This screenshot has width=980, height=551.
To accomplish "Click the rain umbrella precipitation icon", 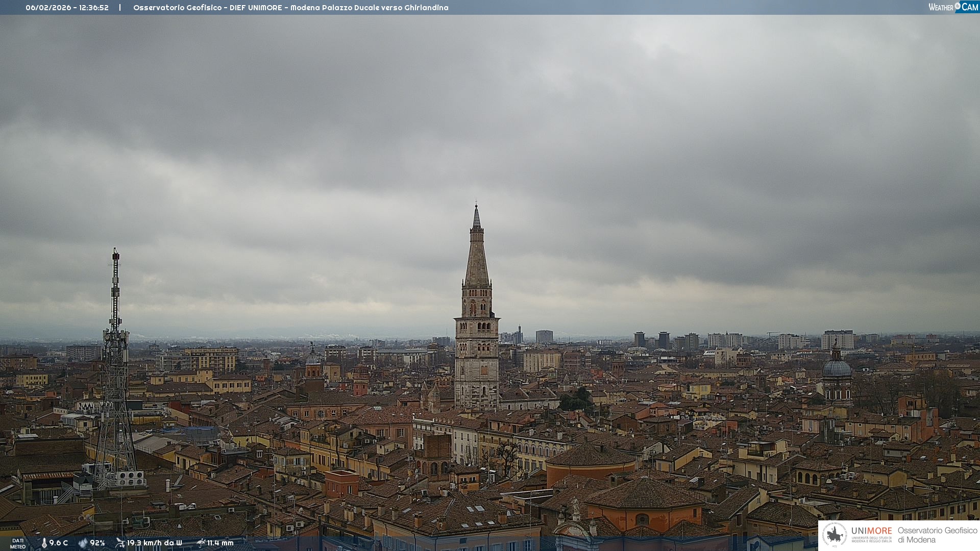I will coord(201,543).
